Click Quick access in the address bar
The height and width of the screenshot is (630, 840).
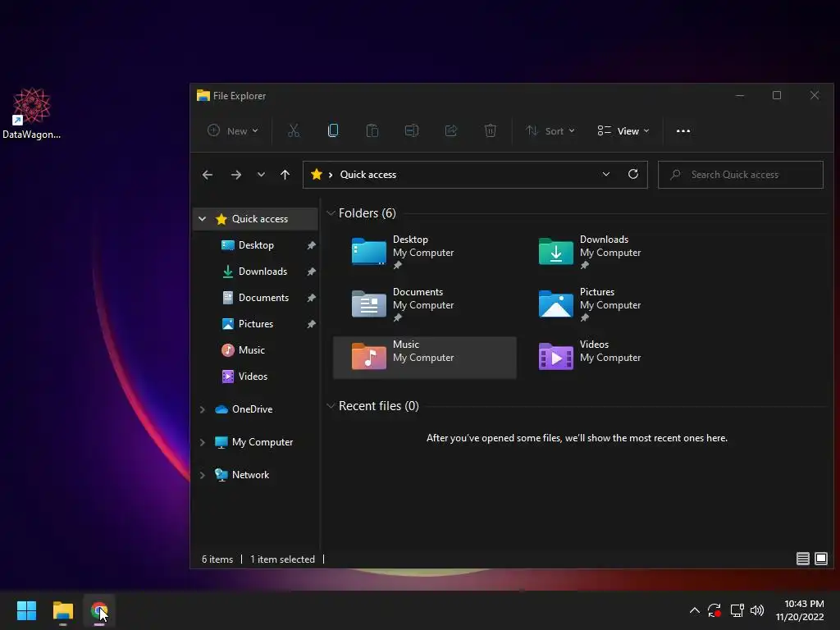(x=368, y=175)
